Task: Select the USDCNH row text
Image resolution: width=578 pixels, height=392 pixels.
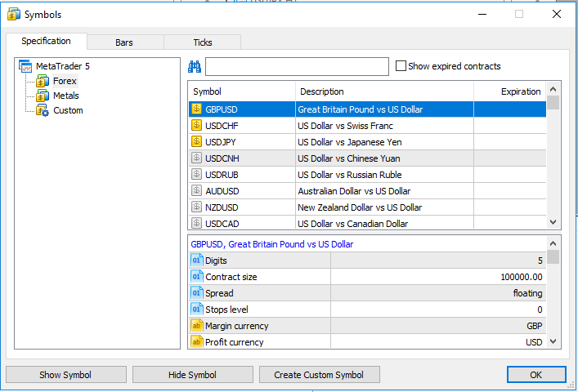Action: tap(222, 158)
